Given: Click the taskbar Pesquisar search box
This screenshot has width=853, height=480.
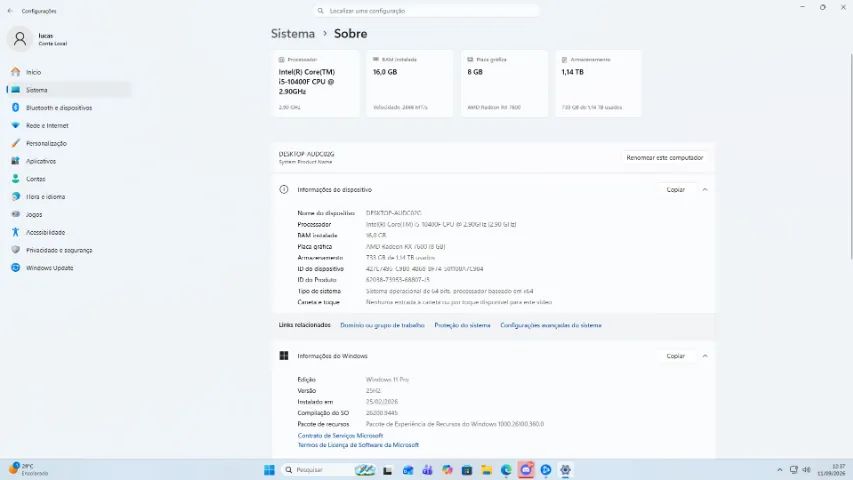Looking at the screenshot, I should tap(329, 470).
